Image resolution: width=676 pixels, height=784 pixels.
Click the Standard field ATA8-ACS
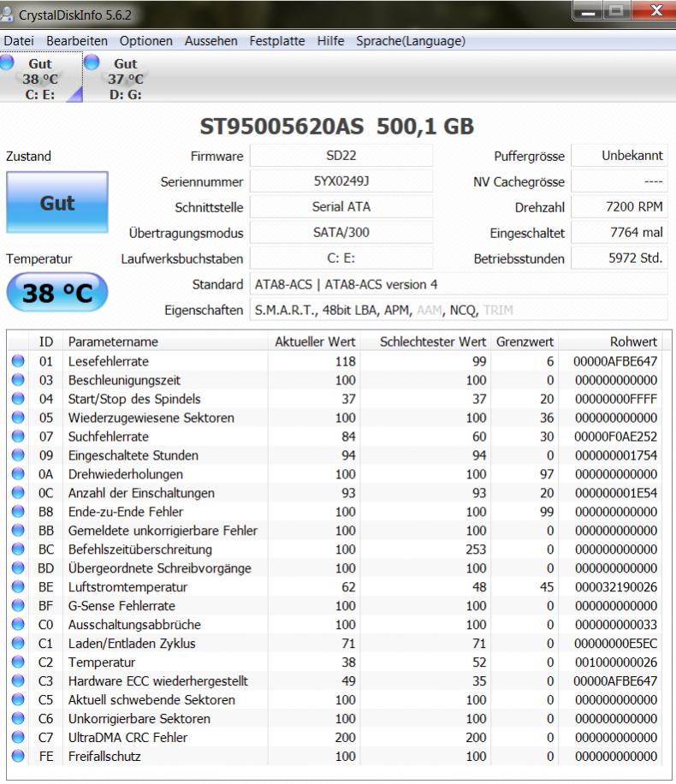coord(459,284)
